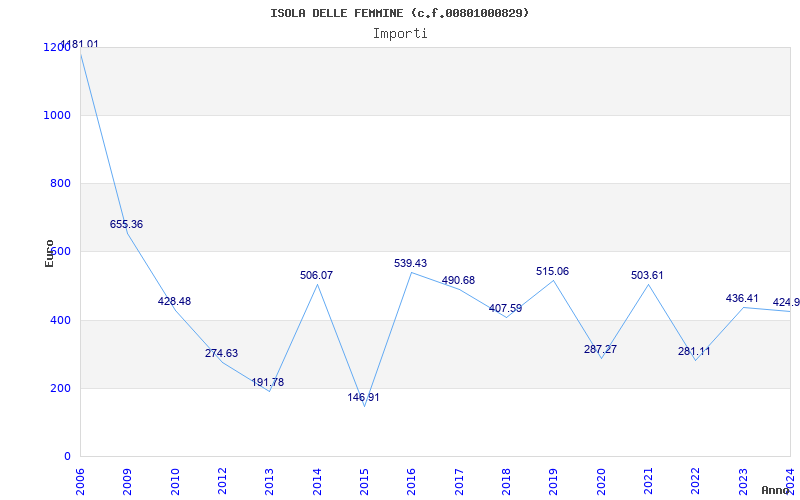Click the Importi subtitle
This screenshot has height=500, width=800.
[400, 33]
